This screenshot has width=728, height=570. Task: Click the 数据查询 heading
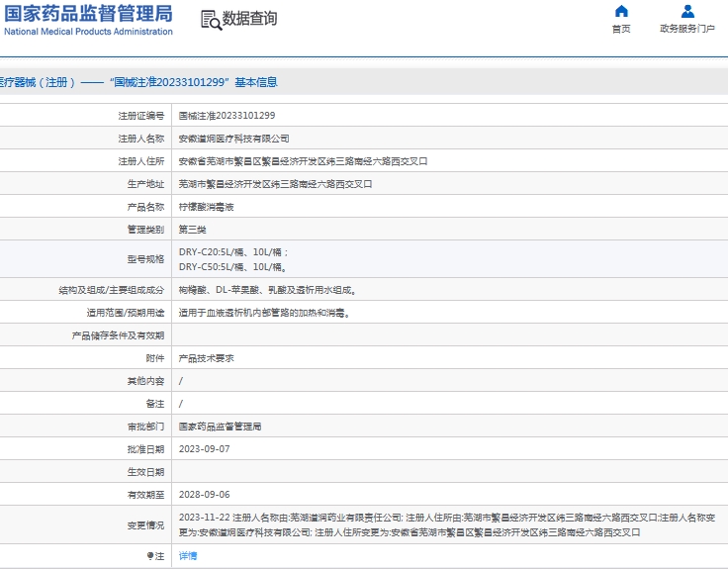pyautogui.click(x=250, y=19)
